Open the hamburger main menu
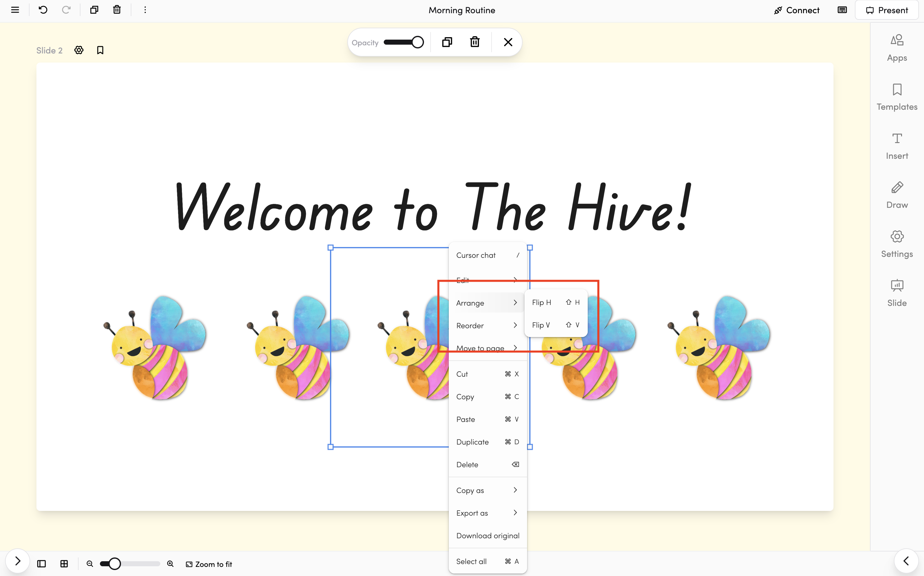Image resolution: width=924 pixels, height=576 pixels. 15,10
